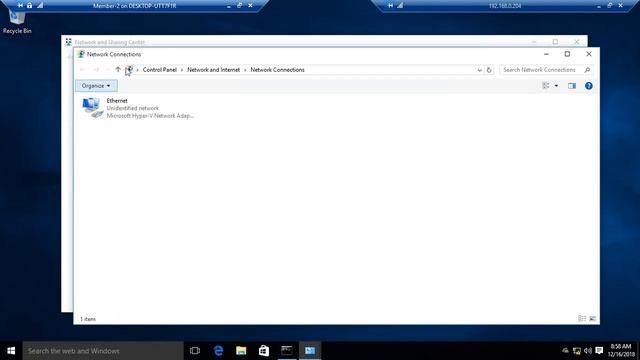Open Task View from the taskbar

[x=195, y=351]
